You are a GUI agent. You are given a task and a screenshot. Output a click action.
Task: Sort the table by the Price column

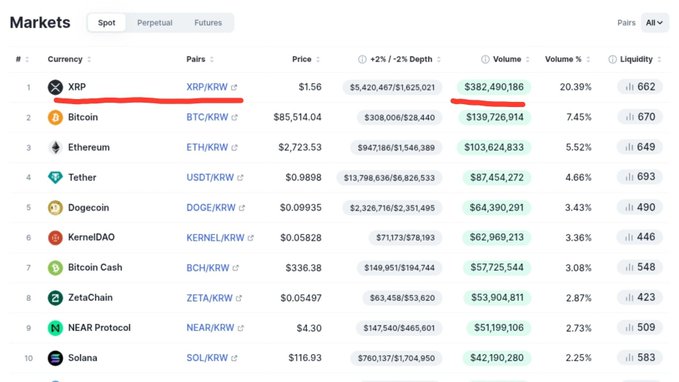[306, 59]
